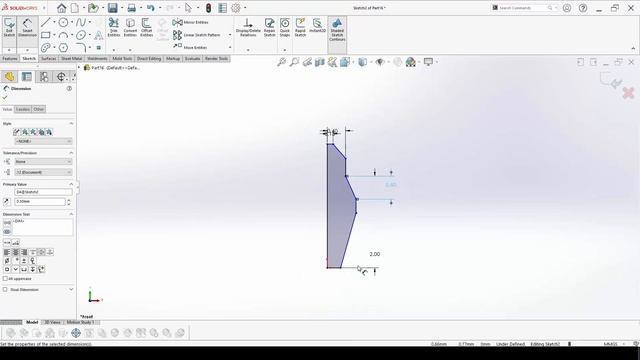
Task: Select the Circle sketch tool
Action: [x=63, y=22]
